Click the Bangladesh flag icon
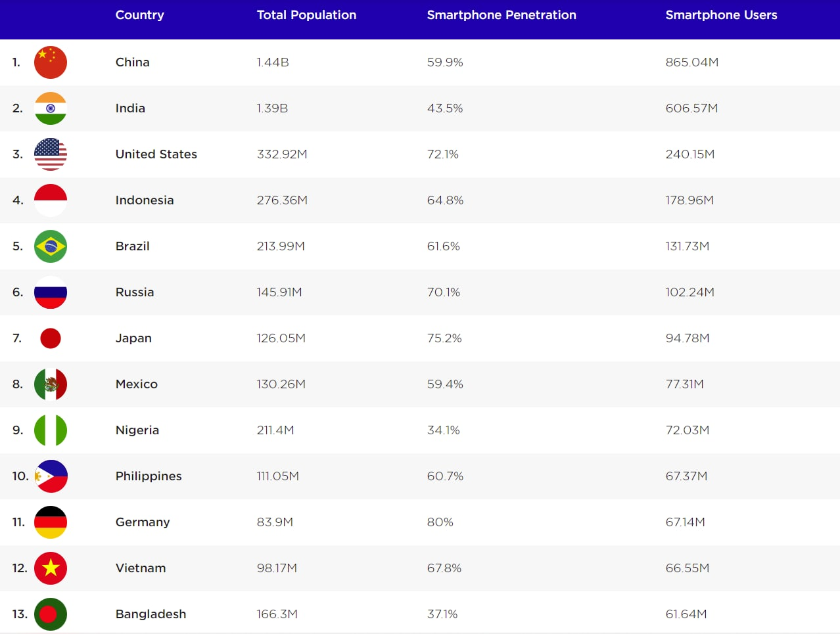The image size is (840, 634). 51,614
